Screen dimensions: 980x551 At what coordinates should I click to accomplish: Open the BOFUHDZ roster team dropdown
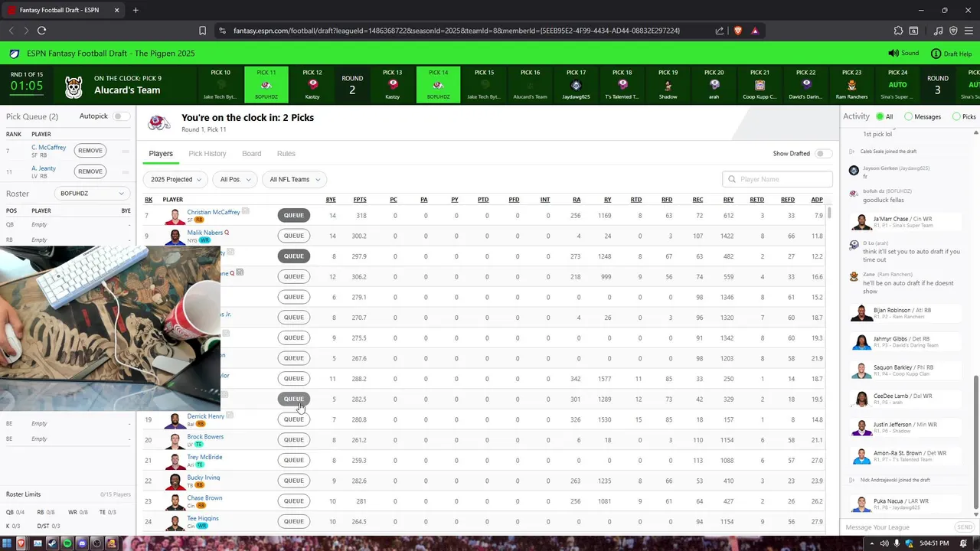click(91, 194)
